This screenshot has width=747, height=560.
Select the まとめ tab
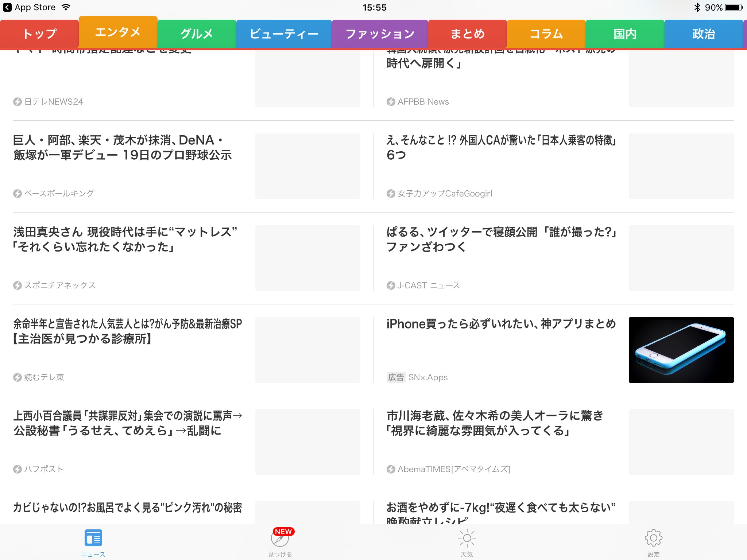click(467, 34)
